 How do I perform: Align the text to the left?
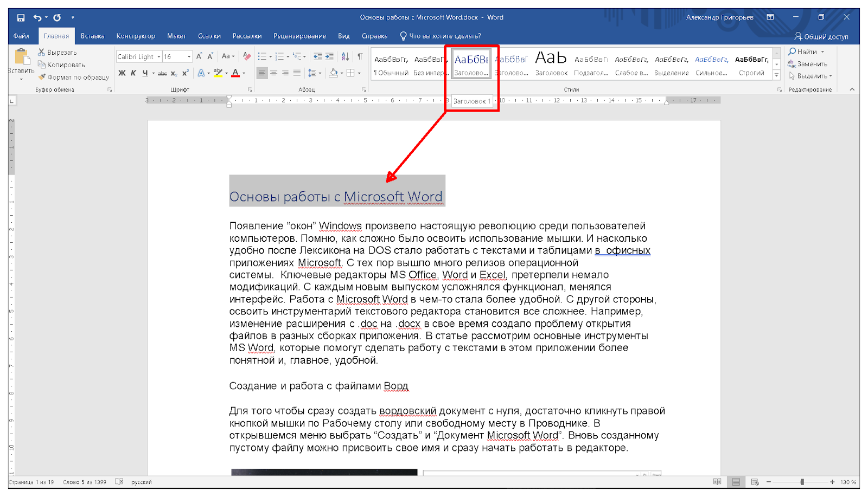[262, 73]
